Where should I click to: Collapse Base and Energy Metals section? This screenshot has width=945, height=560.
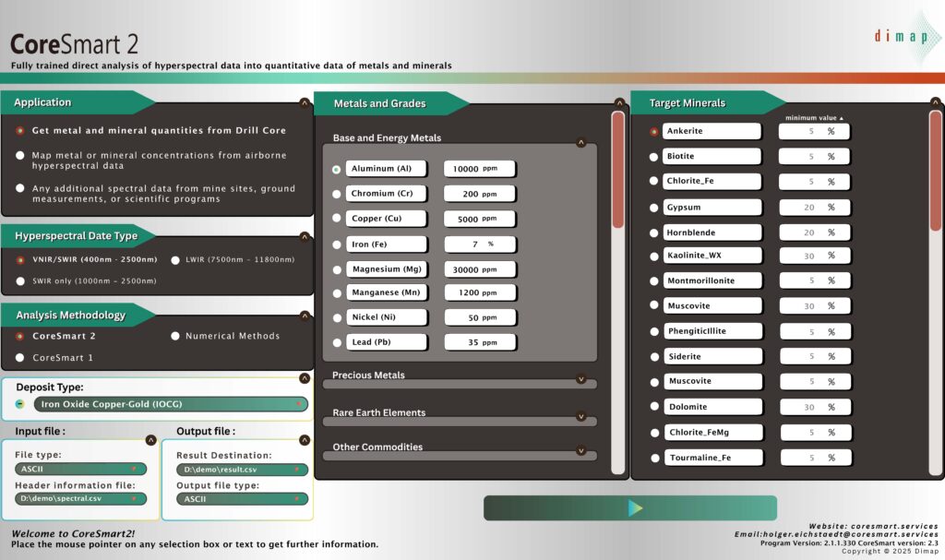tap(580, 143)
